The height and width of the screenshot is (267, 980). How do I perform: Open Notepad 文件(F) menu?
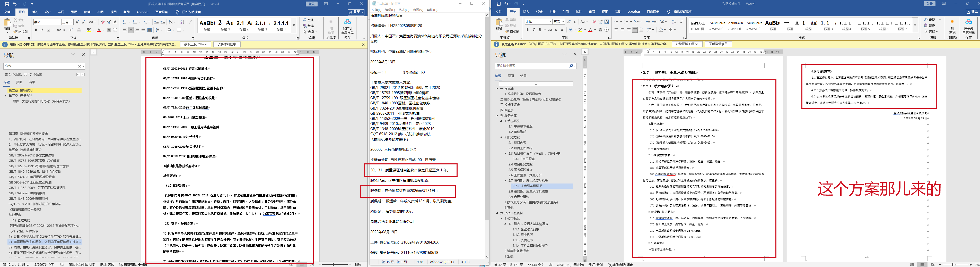pyautogui.click(x=376, y=10)
